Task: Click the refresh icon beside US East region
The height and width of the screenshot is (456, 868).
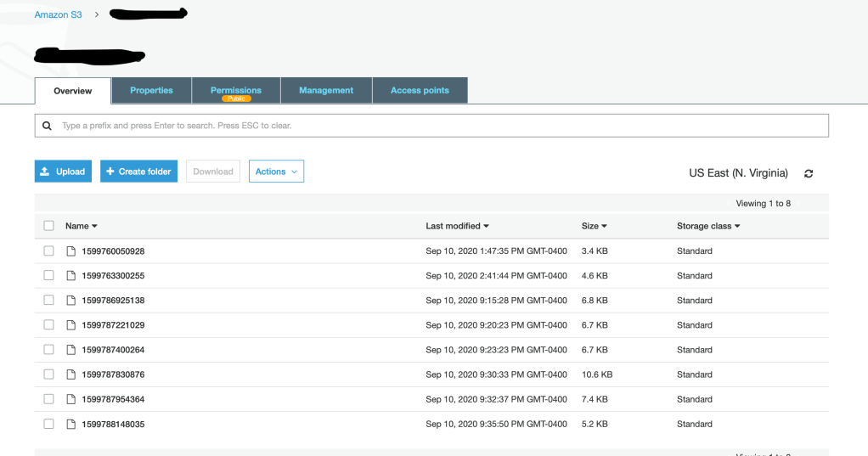Action: [809, 173]
